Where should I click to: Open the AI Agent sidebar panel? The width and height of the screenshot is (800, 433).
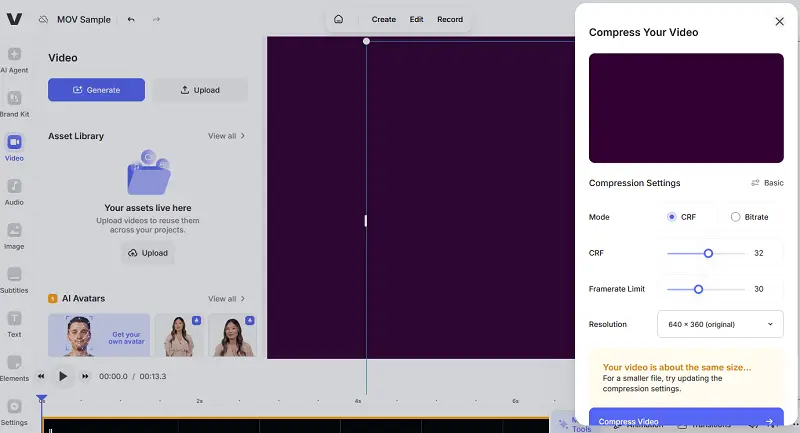point(14,60)
